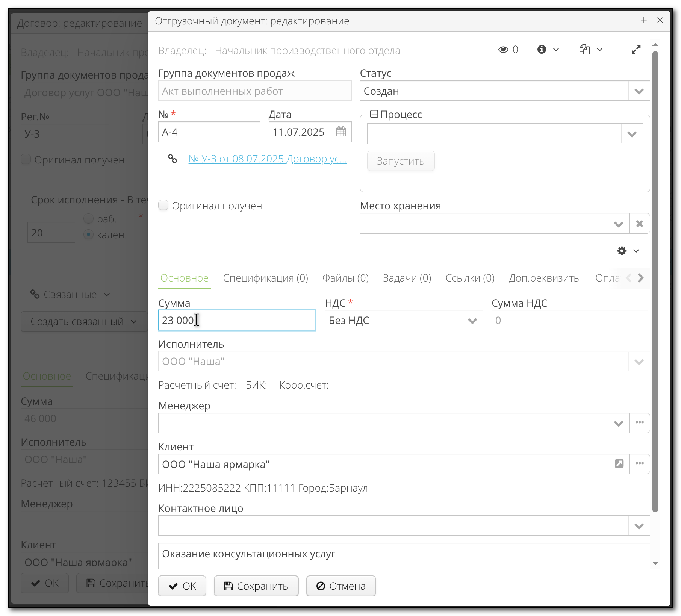
Task: Collapse the Процесс section
Action: click(x=374, y=114)
